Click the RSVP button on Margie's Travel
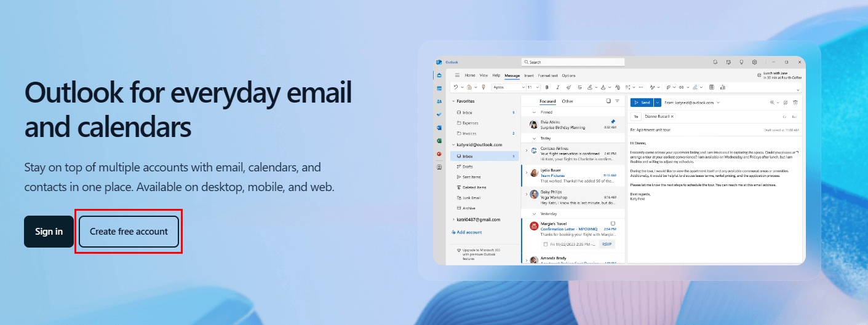Viewport: 868px width, 325px height. (607, 245)
